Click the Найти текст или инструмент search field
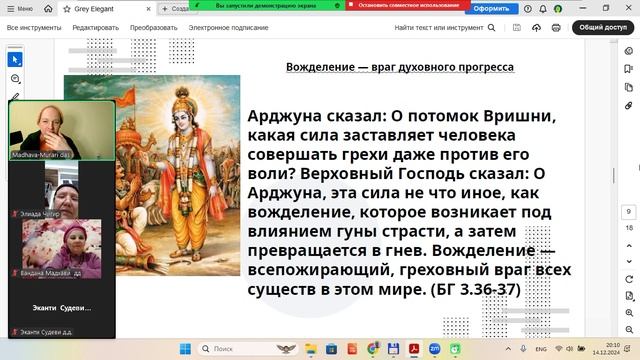This screenshot has width=640, height=360. click(x=439, y=28)
